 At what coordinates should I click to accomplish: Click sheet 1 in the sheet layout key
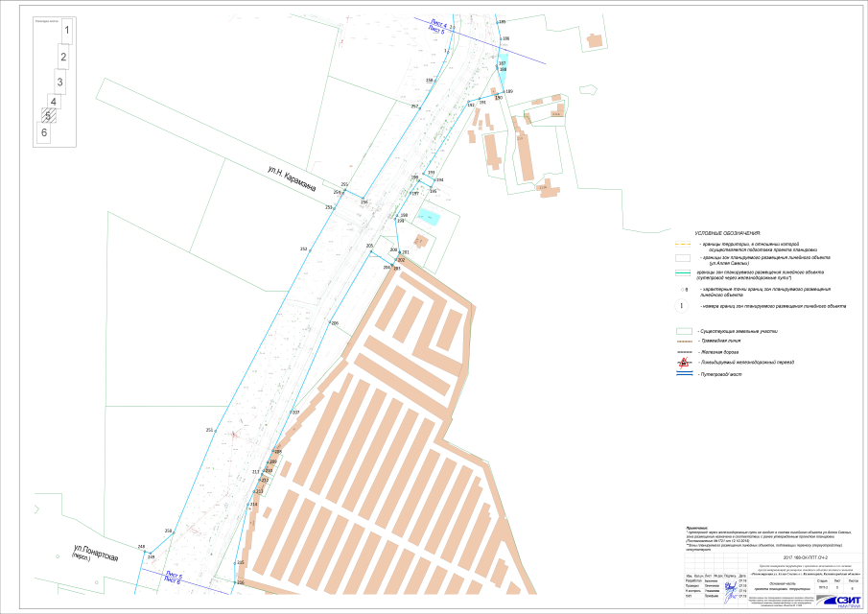[x=66, y=32]
